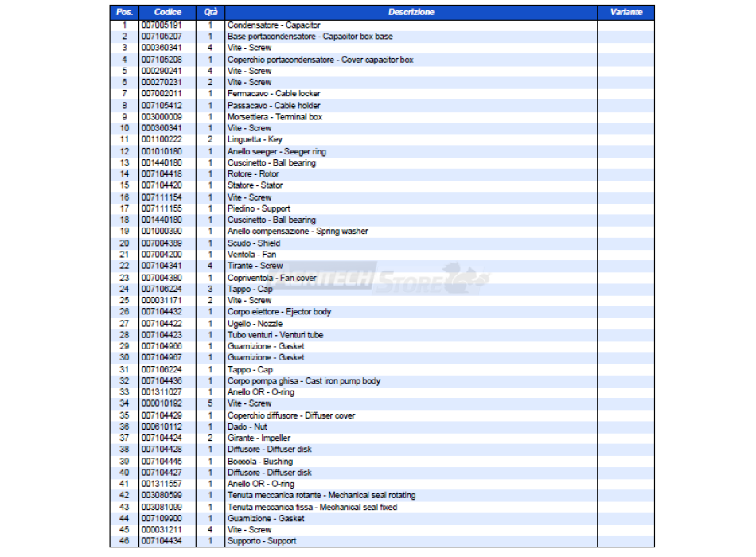Click the Boccola - Bushing entry
756x557 pixels.
click(259, 462)
